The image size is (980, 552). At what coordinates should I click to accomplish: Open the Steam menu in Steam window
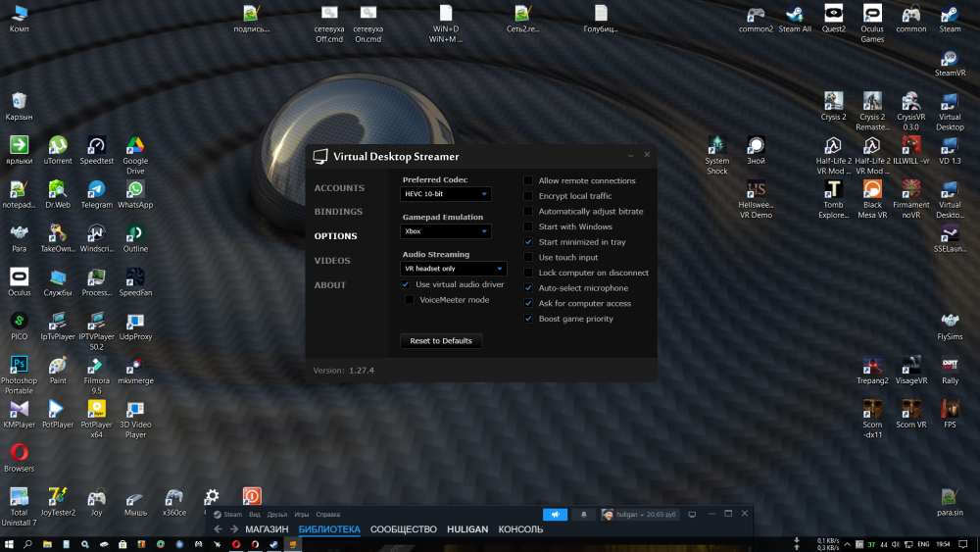click(x=232, y=515)
